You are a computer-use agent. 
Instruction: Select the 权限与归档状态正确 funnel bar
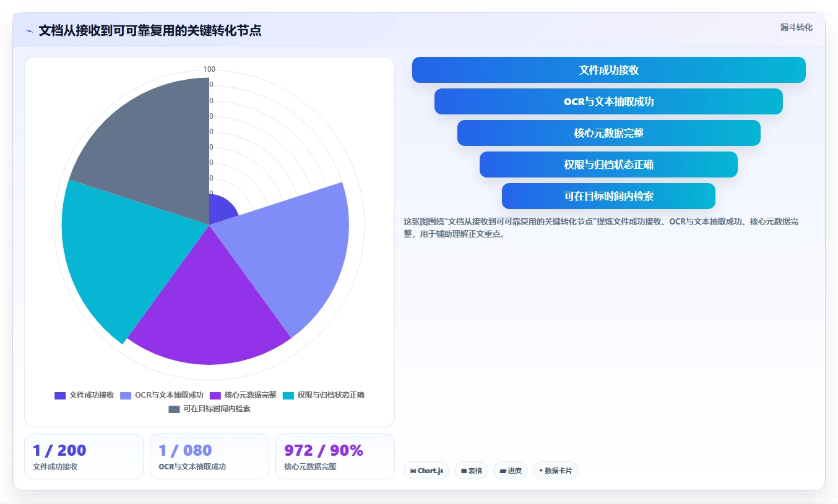pyautogui.click(x=609, y=164)
